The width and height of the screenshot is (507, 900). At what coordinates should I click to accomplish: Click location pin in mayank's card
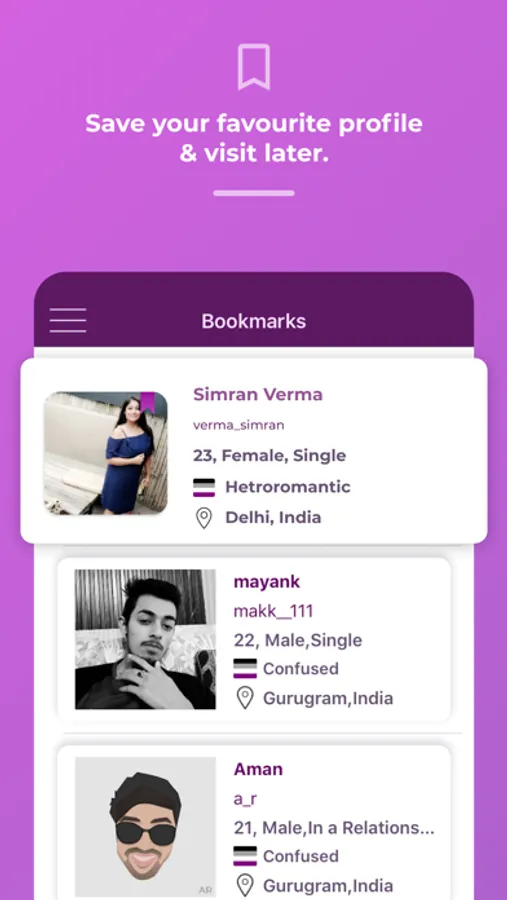(x=245, y=698)
